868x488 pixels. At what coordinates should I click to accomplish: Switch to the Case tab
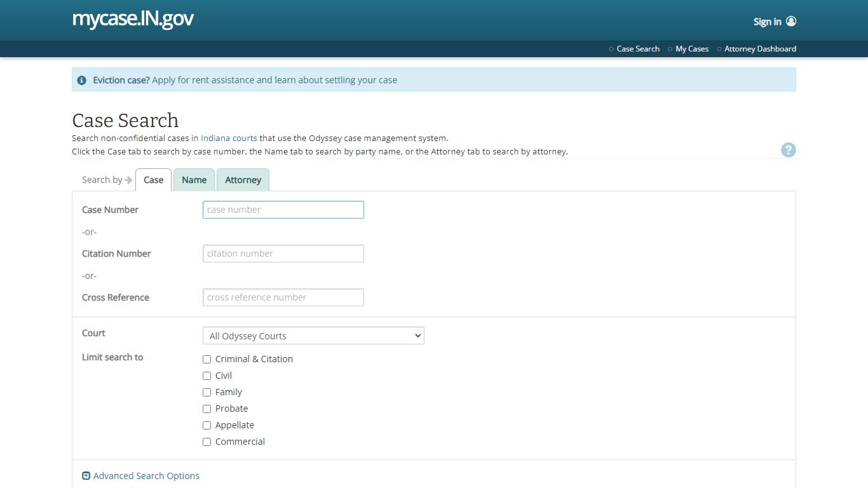coord(153,180)
